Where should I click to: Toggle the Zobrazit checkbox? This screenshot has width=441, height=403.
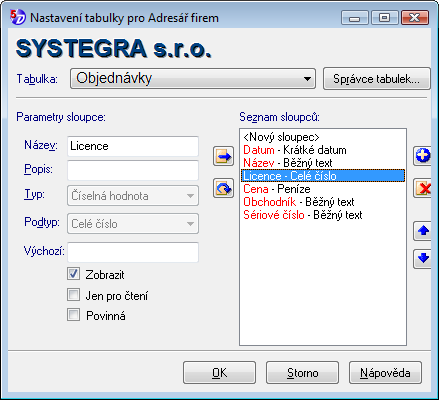click(x=73, y=274)
